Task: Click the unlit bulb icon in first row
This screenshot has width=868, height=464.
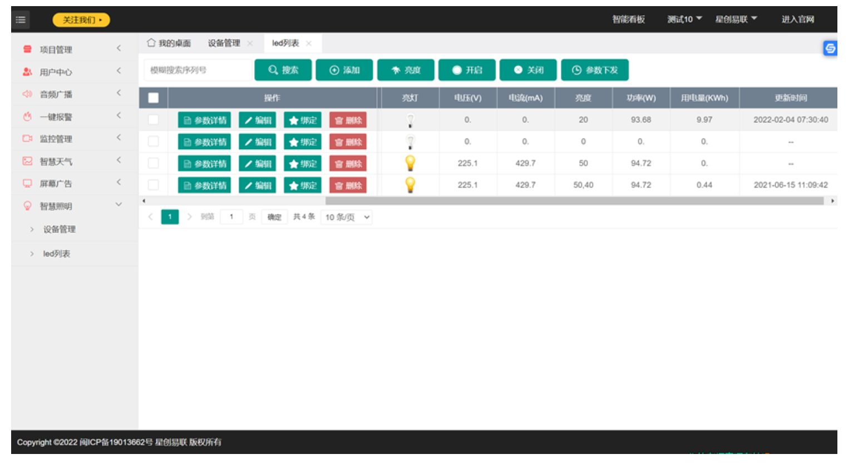Action: point(410,120)
